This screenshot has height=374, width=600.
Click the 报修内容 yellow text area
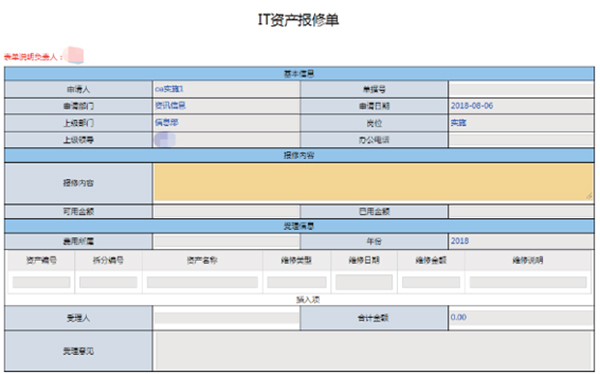373,183
